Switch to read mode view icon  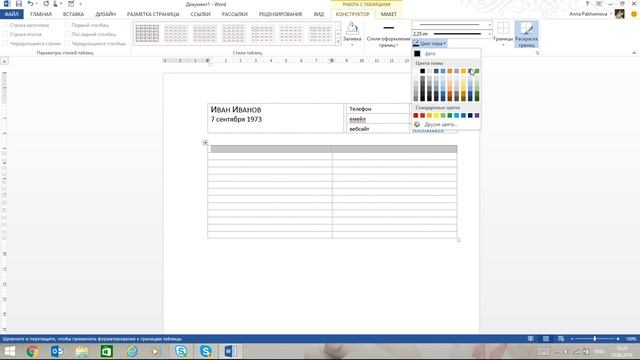click(531, 339)
